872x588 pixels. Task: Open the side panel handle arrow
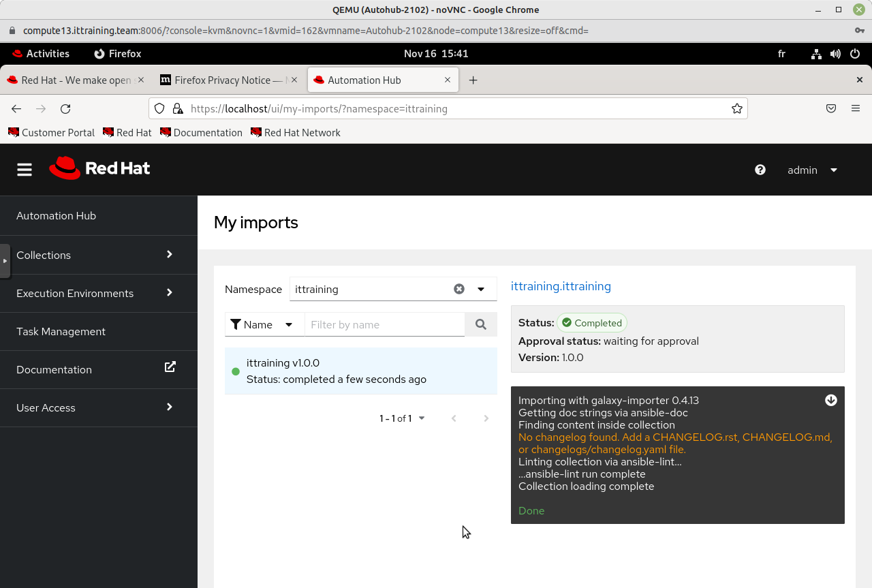pyautogui.click(x=5, y=261)
